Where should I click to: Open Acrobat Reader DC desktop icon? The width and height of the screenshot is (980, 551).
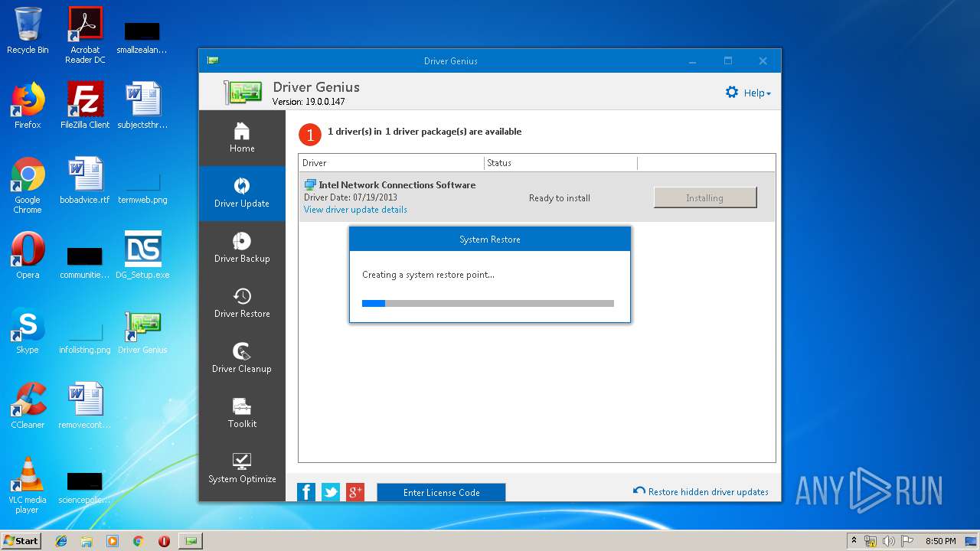(x=85, y=35)
